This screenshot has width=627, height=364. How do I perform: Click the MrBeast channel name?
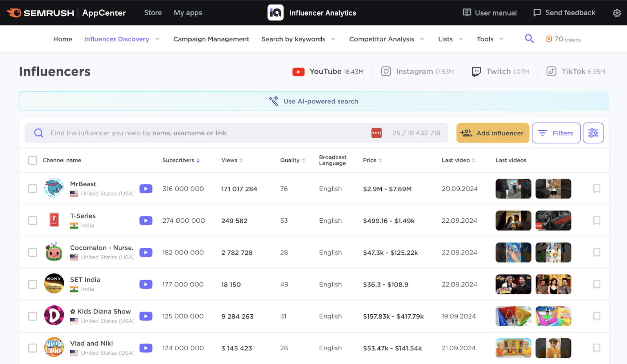[x=83, y=184]
